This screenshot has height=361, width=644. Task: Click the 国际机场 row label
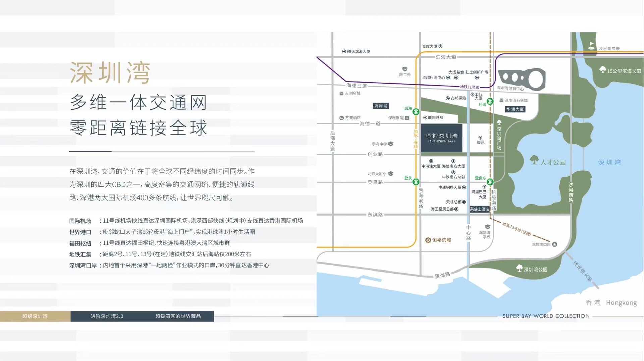(x=80, y=221)
